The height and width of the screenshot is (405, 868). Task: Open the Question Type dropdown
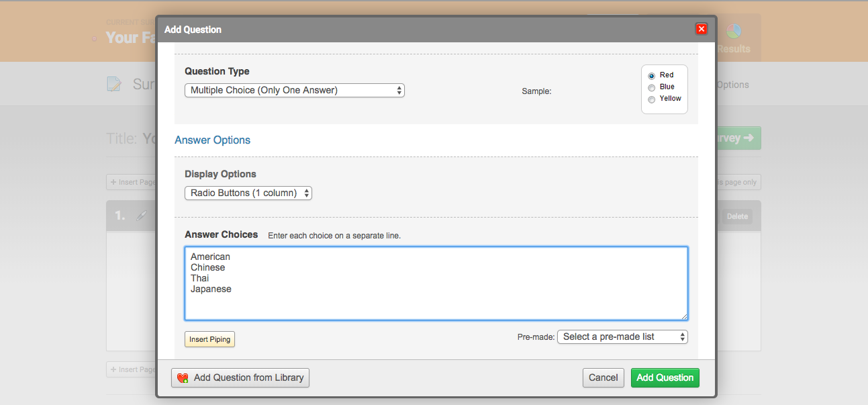pos(294,90)
